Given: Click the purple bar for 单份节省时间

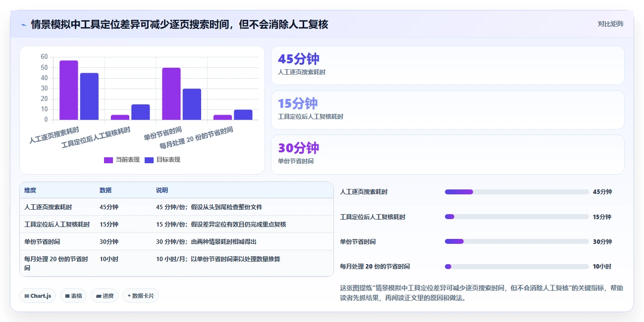Looking at the screenshot, I should click(x=171, y=93).
